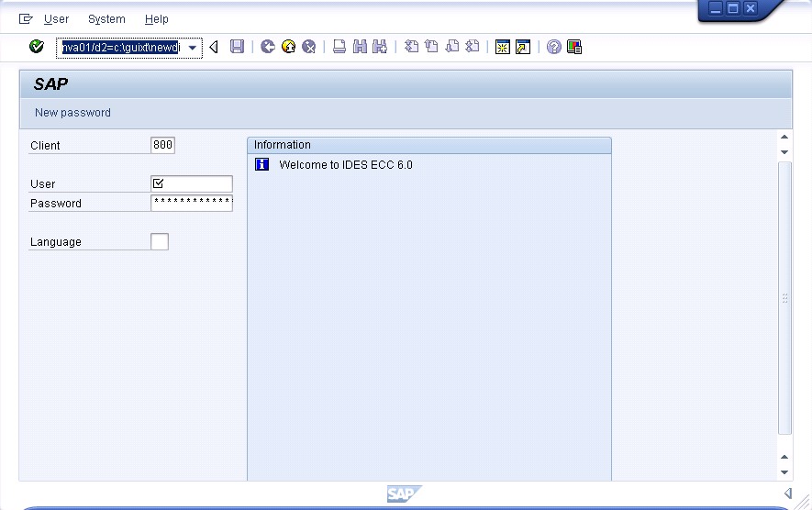The height and width of the screenshot is (510, 812).
Task: Click the Print icon
Action: coord(339,47)
